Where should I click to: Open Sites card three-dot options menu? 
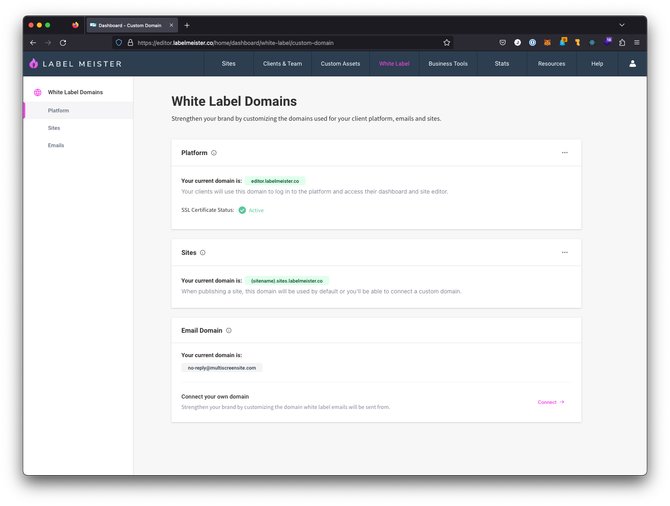(x=564, y=253)
